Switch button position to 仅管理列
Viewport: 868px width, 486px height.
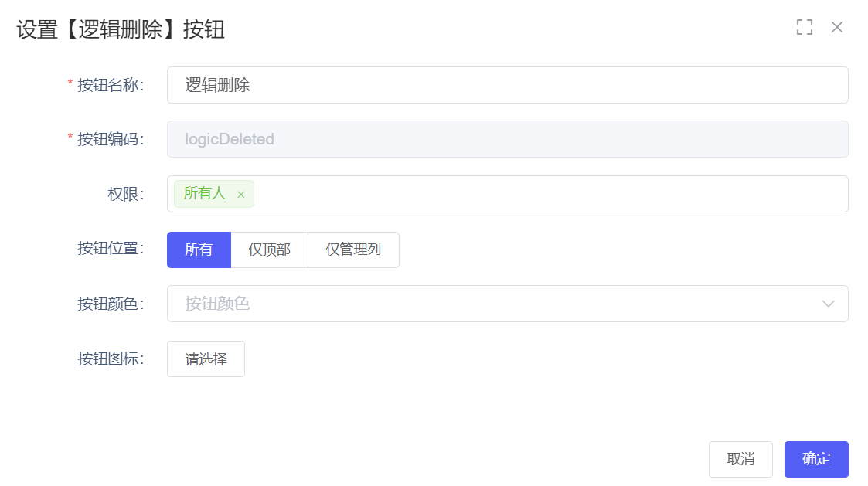[x=353, y=250]
